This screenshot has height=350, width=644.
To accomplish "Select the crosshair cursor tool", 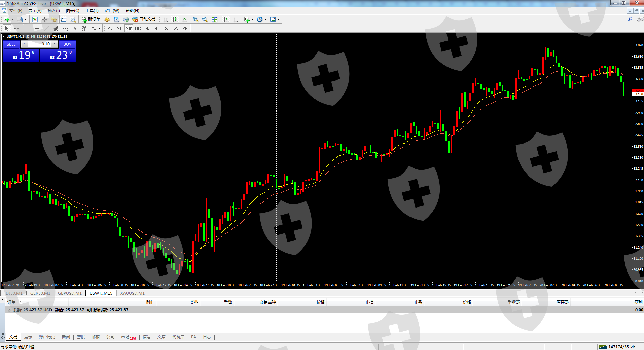I will (16, 28).
